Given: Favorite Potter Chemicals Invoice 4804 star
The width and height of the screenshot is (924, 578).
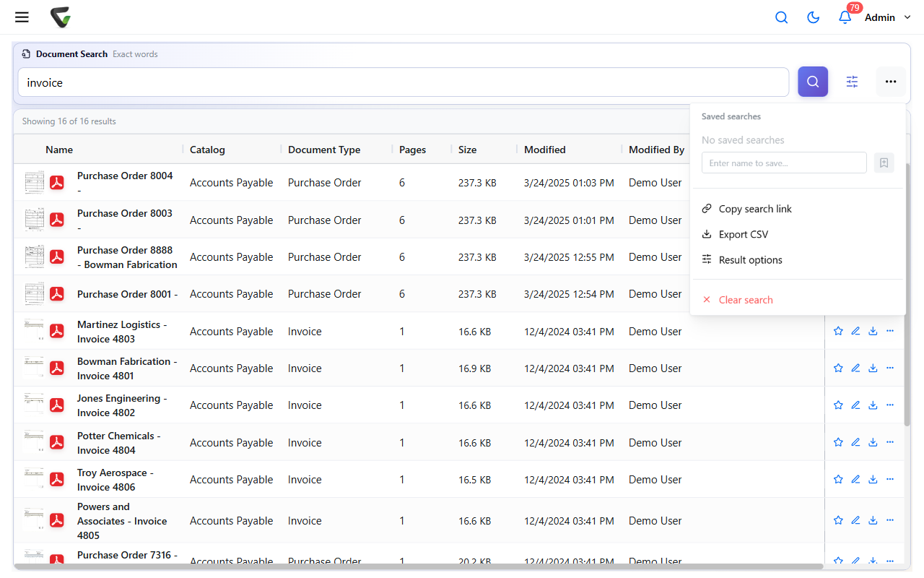Looking at the screenshot, I should (x=838, y=442).
